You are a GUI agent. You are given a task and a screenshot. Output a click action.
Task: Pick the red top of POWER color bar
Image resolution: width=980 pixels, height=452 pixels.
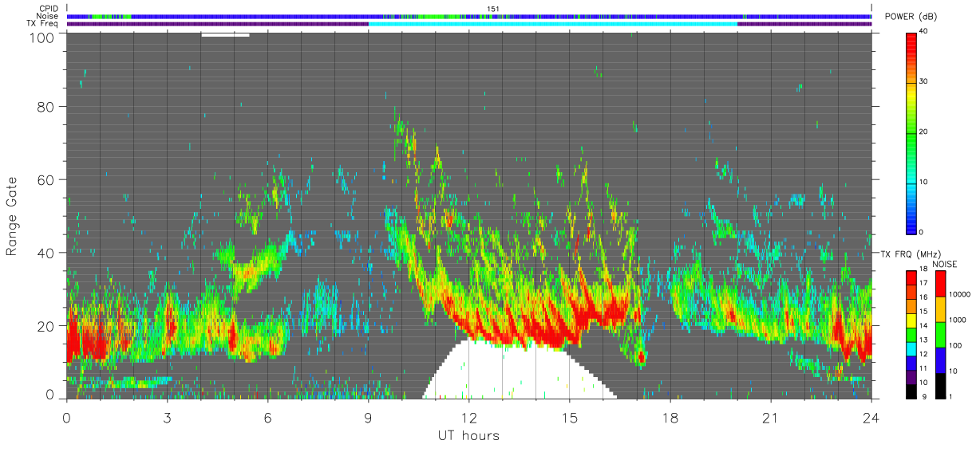911,40
